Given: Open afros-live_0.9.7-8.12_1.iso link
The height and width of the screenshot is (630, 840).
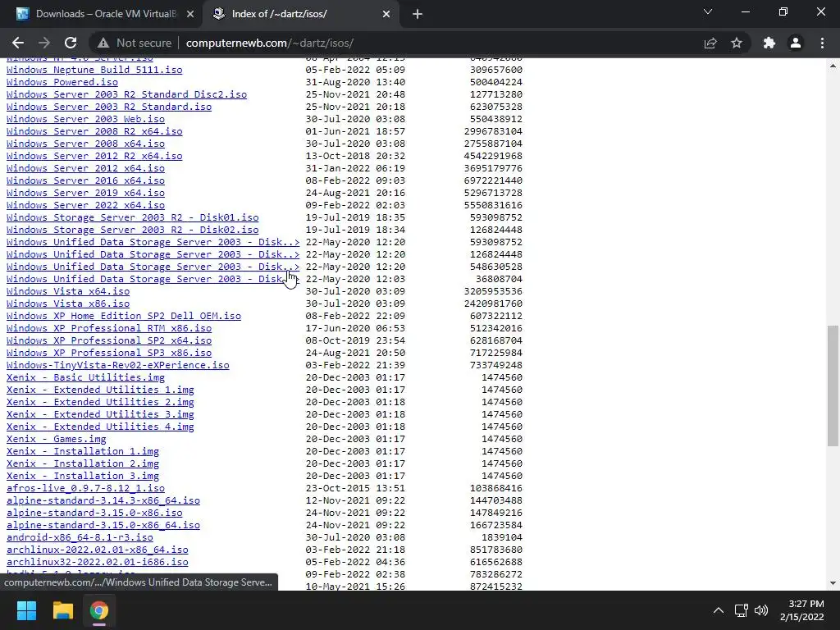Looking at the screenshot, I should [x=85, y=489].
